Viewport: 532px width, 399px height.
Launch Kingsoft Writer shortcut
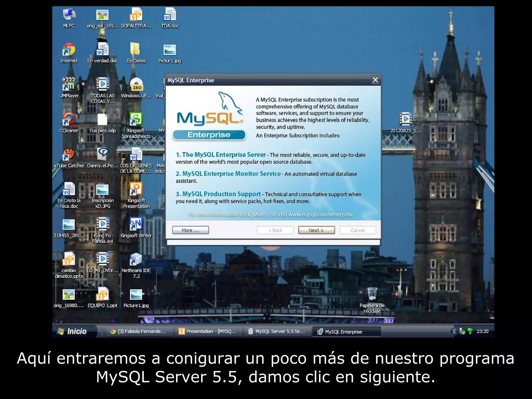136,228
